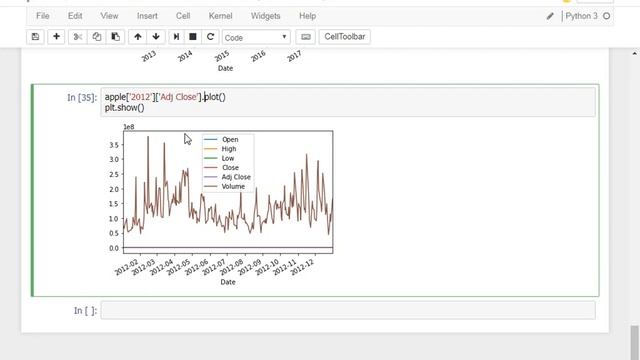Viewport: 640px width, 360px height.
Task: Click the 2012-12 x-axis tick label
Action: point(302,267)
